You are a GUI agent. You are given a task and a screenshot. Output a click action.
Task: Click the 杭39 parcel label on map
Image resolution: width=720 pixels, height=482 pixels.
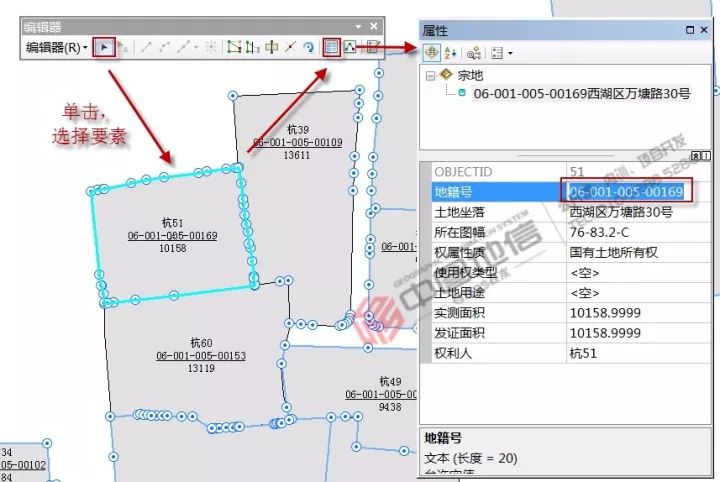coord(298,129)
